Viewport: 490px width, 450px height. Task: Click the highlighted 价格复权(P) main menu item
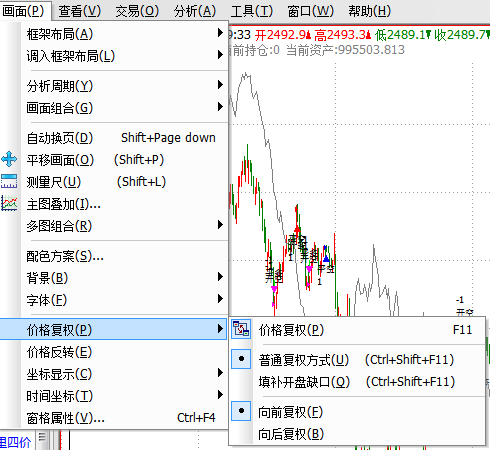click(x=113, y=329)
